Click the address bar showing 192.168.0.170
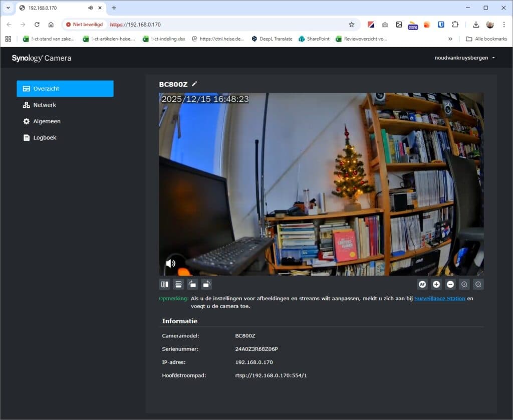513x420 pixels. [225, 24]
